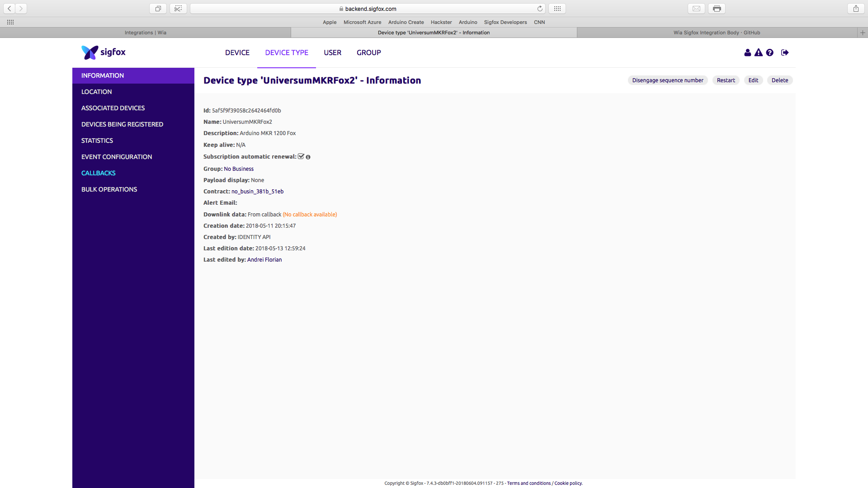This screenshot has width=868, height=488.
Task: Open the GROUP top menu
Action: click(368, 53)
